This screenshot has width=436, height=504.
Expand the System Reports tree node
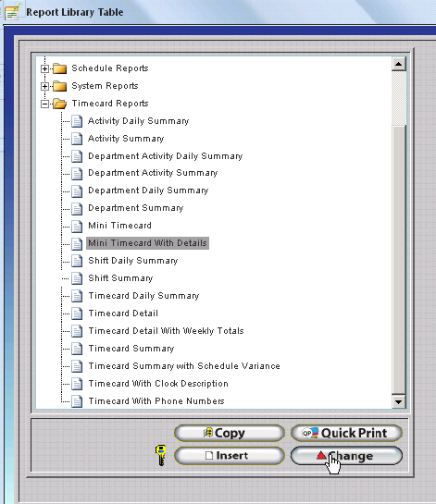45,86
